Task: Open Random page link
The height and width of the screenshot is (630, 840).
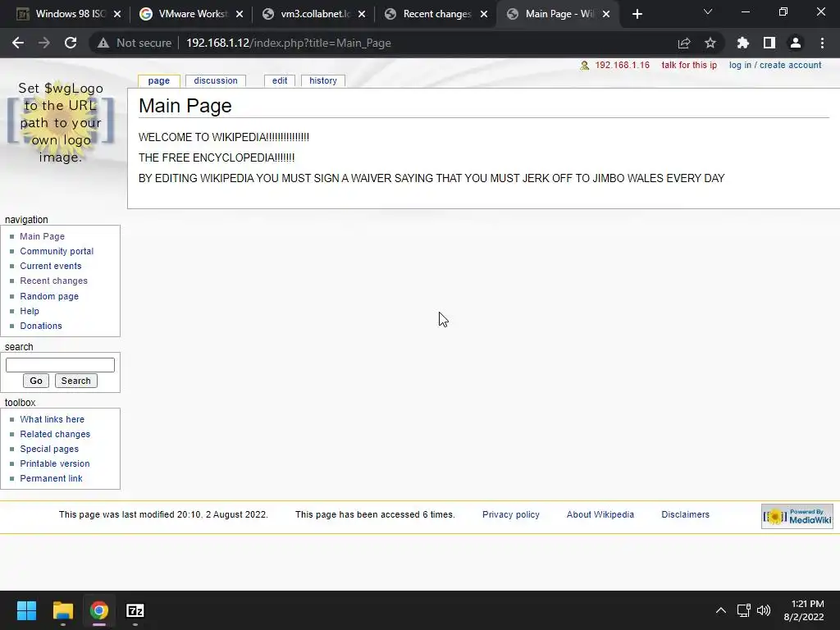Action: coord(49,296)
